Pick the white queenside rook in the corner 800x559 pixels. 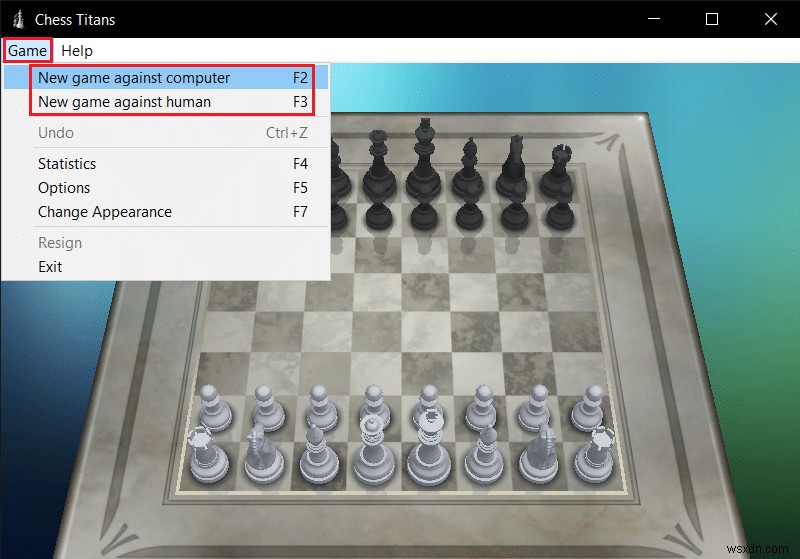208,456
